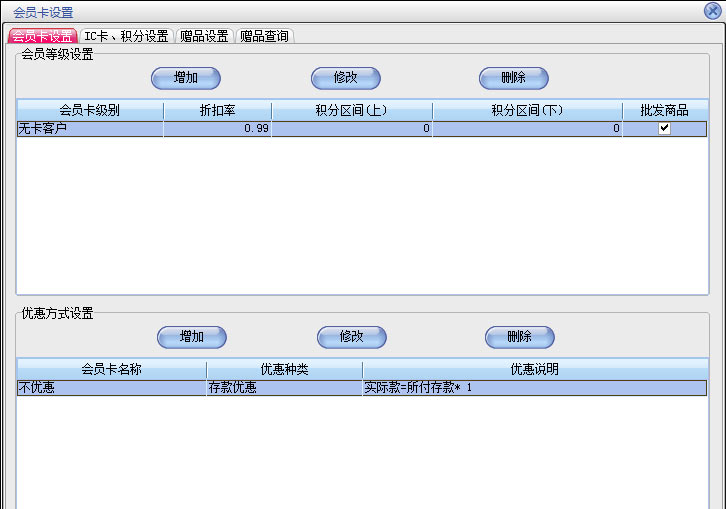Click 增加 under 优惠方式设置
The image size is (726, 509).
pyautogui.click(x=191, y=337)
